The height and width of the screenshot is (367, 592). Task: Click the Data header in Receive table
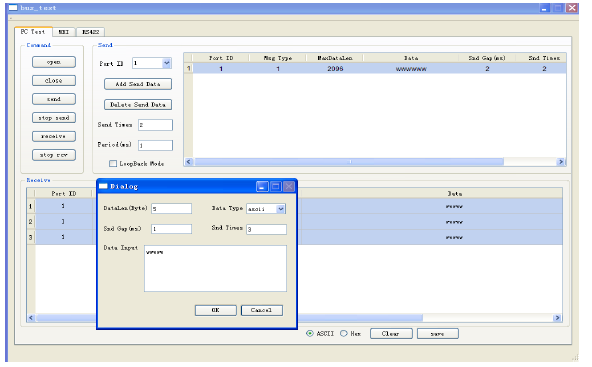pyautogui.click(x=455, y=193)
